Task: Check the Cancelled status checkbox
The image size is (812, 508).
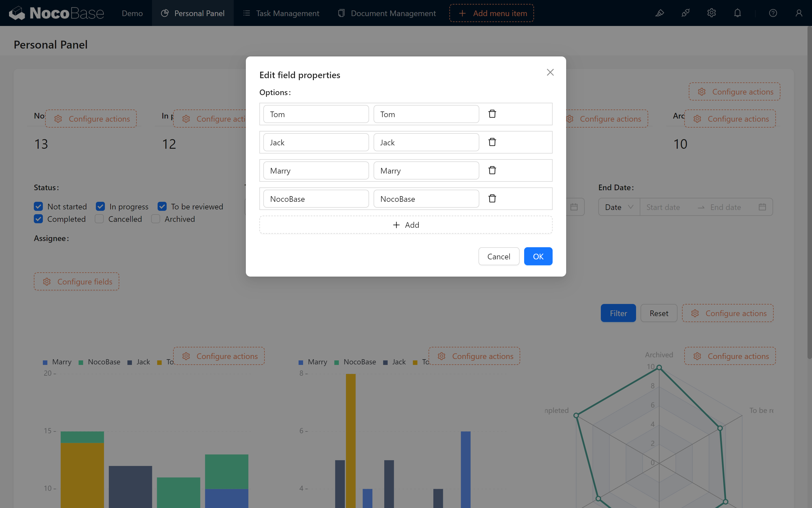Action: click(99, 219)
